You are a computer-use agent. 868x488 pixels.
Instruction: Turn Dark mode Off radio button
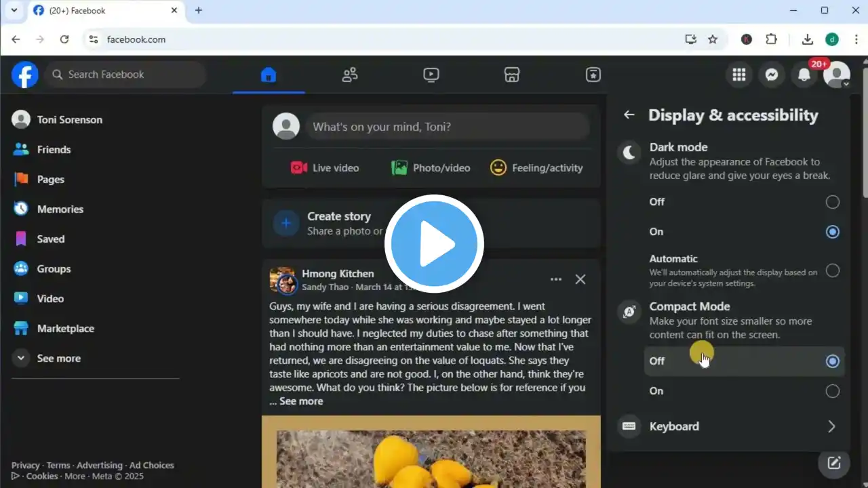[x=832, y=202]
